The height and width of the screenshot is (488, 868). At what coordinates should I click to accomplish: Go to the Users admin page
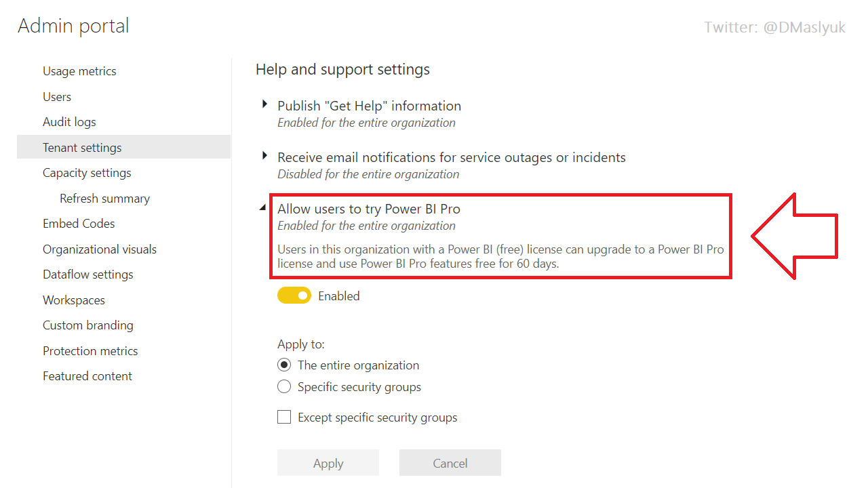[x=57, y=97]
